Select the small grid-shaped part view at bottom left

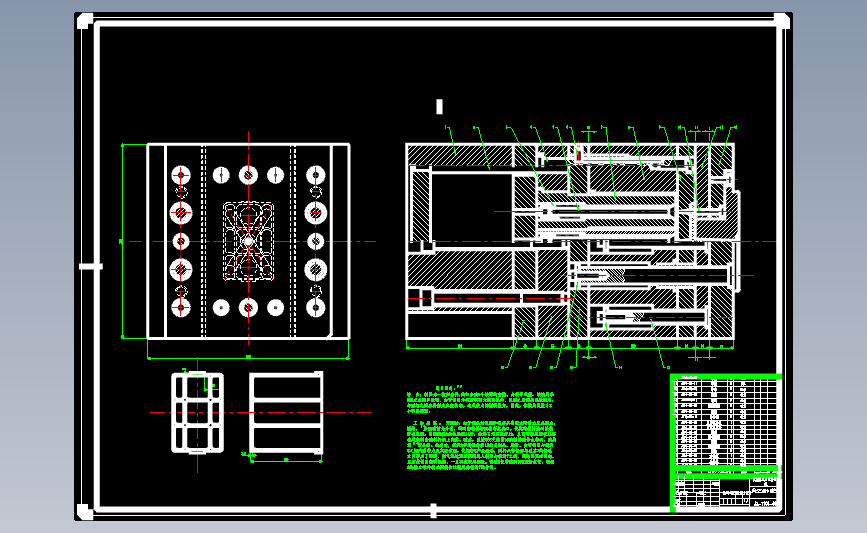[x=197, y=412]
